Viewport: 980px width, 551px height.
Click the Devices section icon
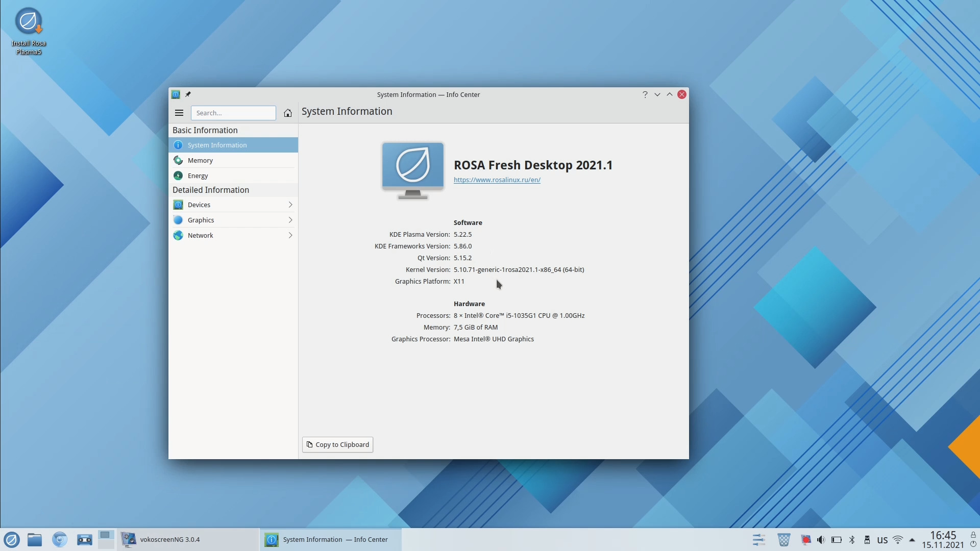click(x=178, y=205)
